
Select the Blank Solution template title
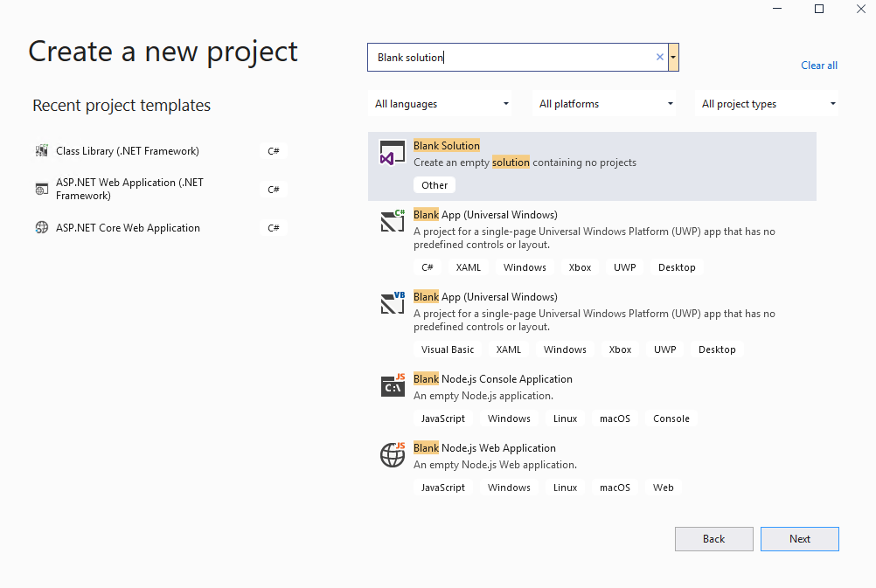click(x=447, y=146)
